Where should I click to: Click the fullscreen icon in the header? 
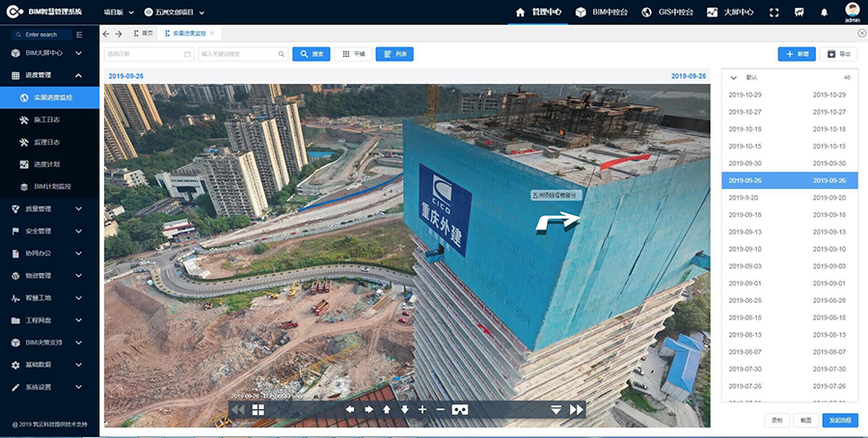(x=773, y=13)
